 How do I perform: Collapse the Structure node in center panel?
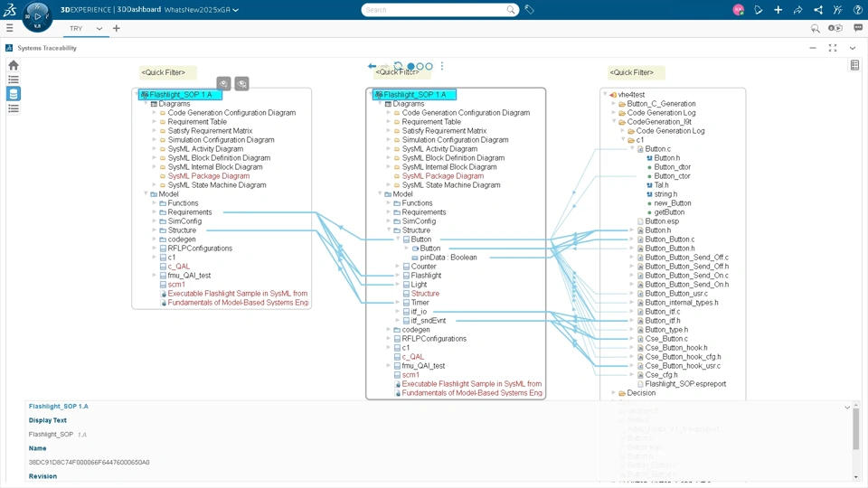[x=389, y=230]
